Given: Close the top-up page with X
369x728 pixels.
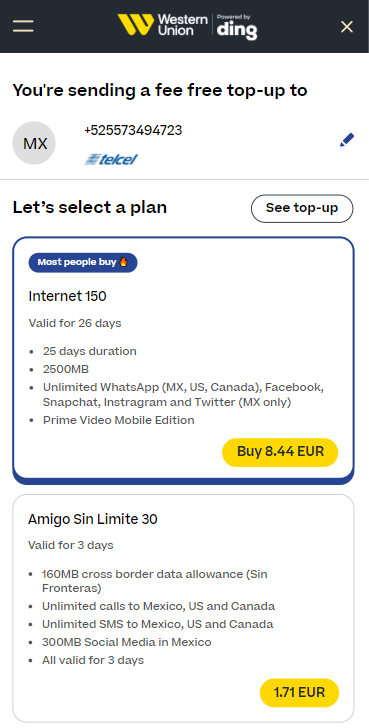Looking at the screenshot, I should pos(347,26).
